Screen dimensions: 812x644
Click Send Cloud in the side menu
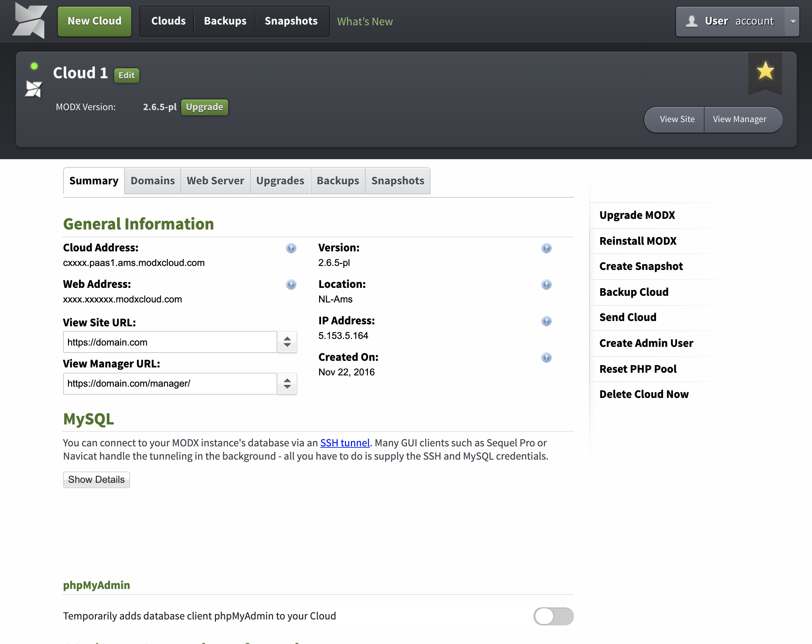[628, 317]
